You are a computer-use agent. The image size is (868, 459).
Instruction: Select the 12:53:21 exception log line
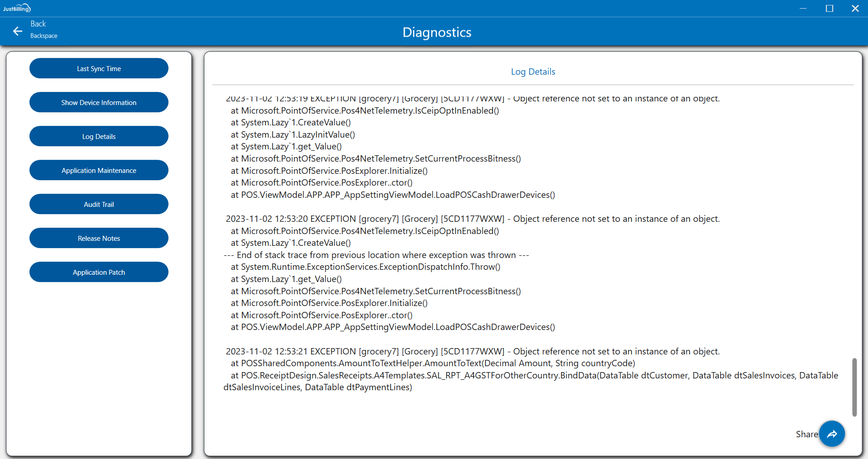tap(472, 352)
